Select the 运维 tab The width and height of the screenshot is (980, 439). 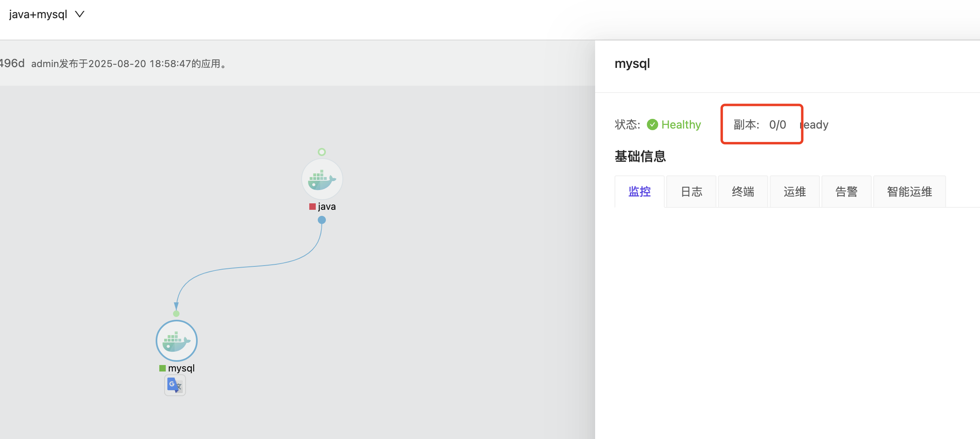(x=795, y=192)
